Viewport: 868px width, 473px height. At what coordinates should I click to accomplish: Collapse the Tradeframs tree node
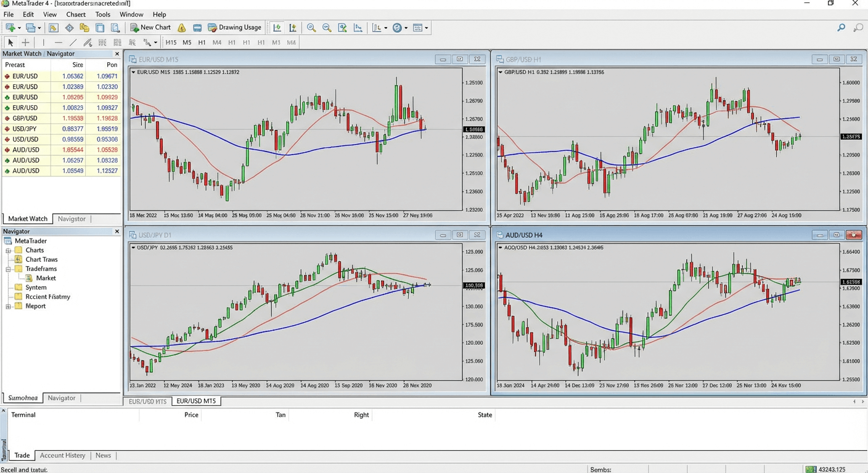click(9, 269)
